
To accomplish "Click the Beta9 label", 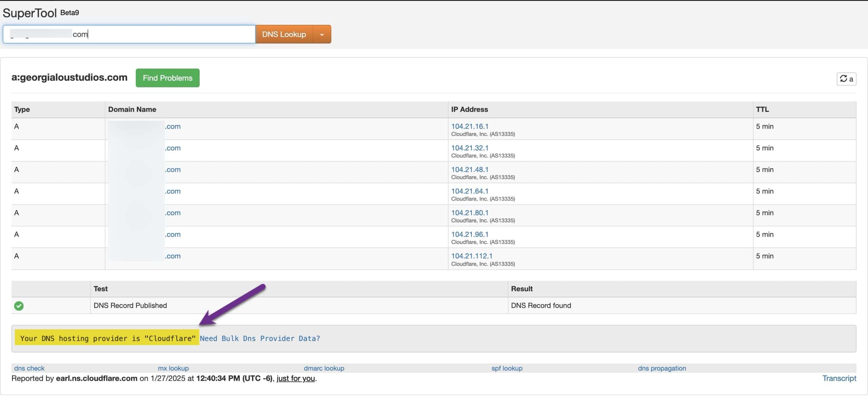I will pos(70,13).
